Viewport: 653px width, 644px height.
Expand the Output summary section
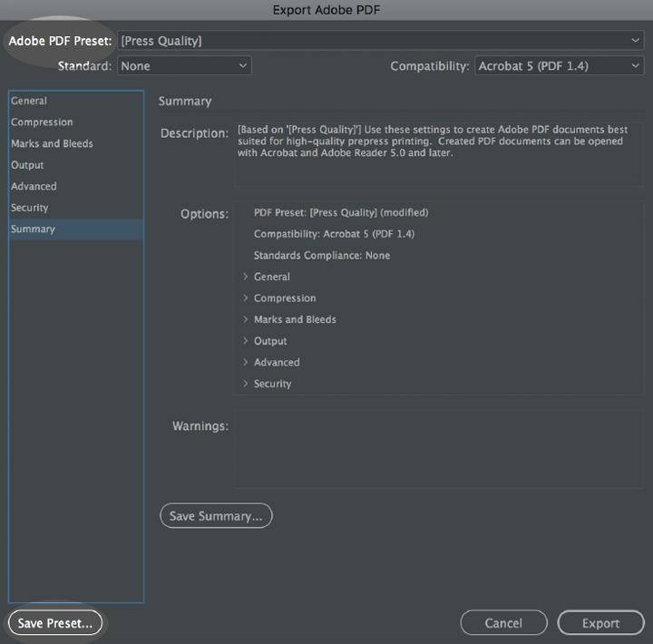coord(246,341)
